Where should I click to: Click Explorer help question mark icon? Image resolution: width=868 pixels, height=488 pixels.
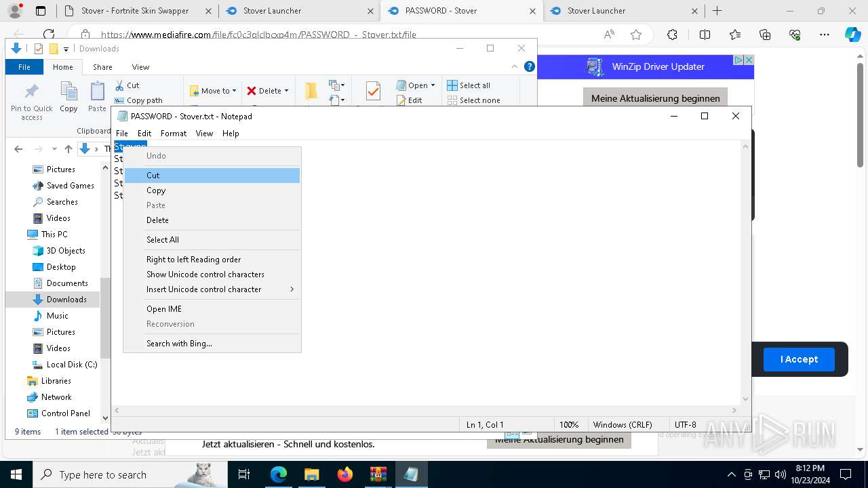tap(530, 66)
